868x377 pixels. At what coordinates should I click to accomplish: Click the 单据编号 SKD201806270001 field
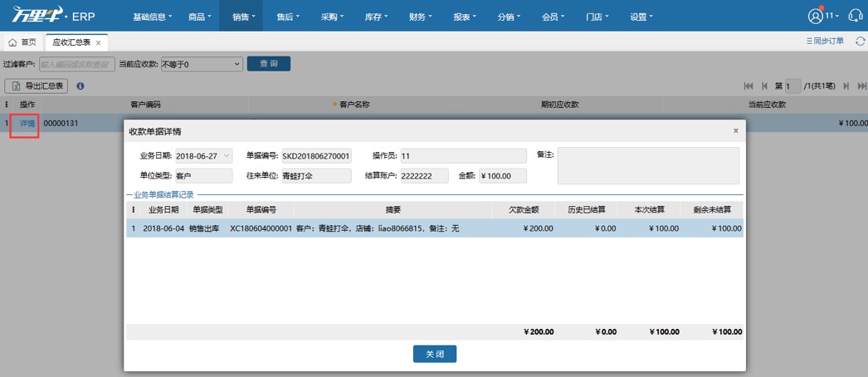(x=317, y=156)
